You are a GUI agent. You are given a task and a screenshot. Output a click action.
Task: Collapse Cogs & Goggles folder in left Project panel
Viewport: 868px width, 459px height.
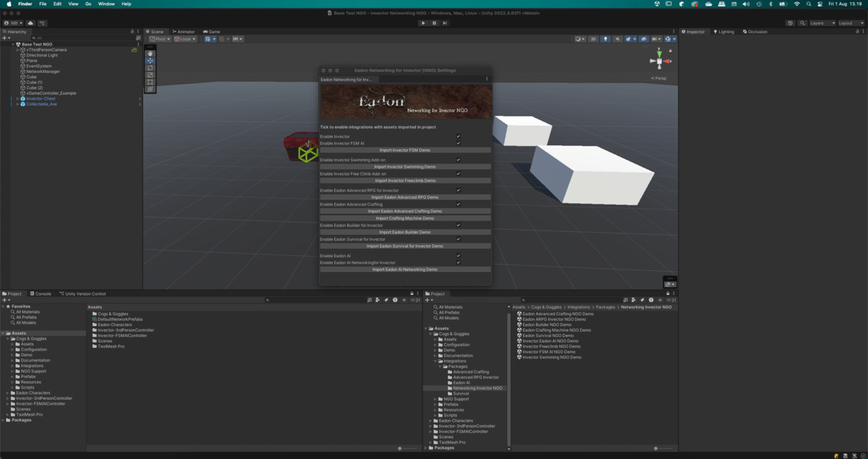[x=8, y=338]
